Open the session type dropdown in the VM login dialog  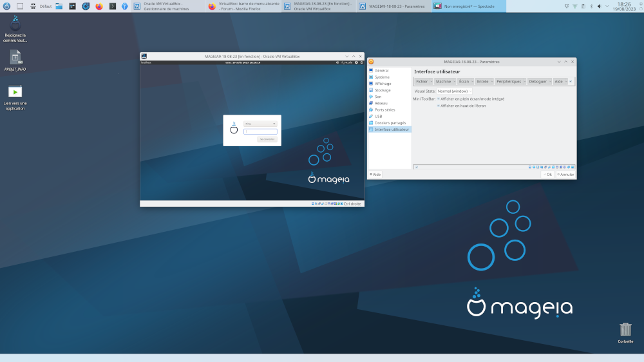[260, 124]
